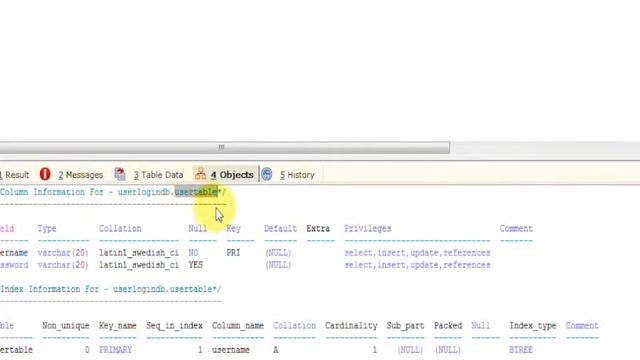The width and height of the screenshot is (640, 360).
Task: Click the 'Type' column header
Action: (x=47, y=229)
